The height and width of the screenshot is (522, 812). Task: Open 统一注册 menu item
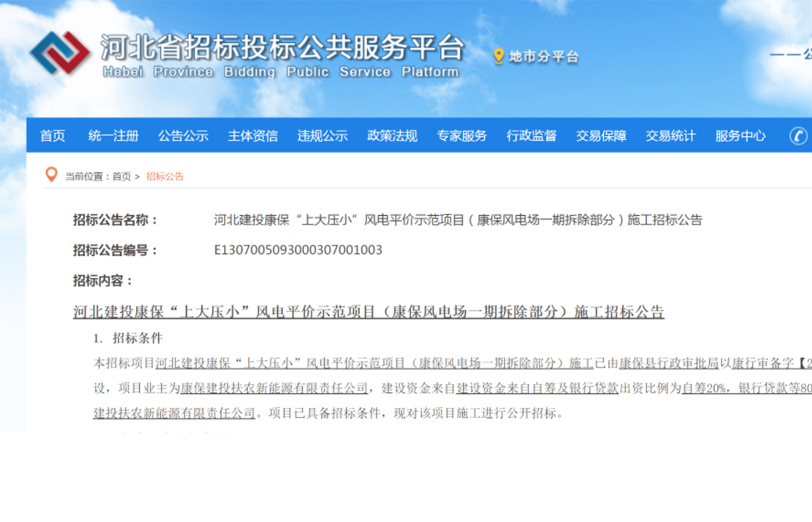pyautogui.click(x=114, y=136)
